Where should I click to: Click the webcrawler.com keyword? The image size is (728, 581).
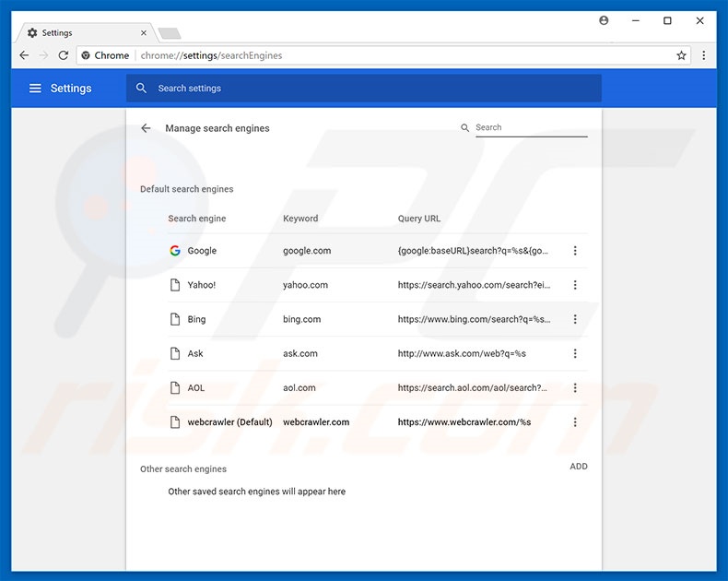(x=316, y=422)
